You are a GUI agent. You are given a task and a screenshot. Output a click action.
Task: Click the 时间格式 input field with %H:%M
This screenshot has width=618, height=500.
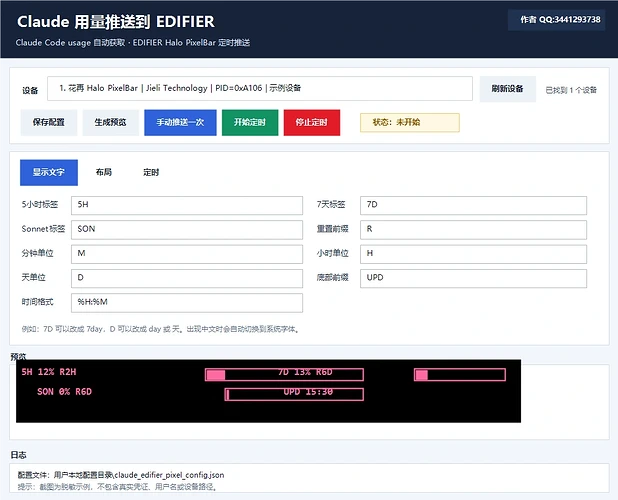187,303
